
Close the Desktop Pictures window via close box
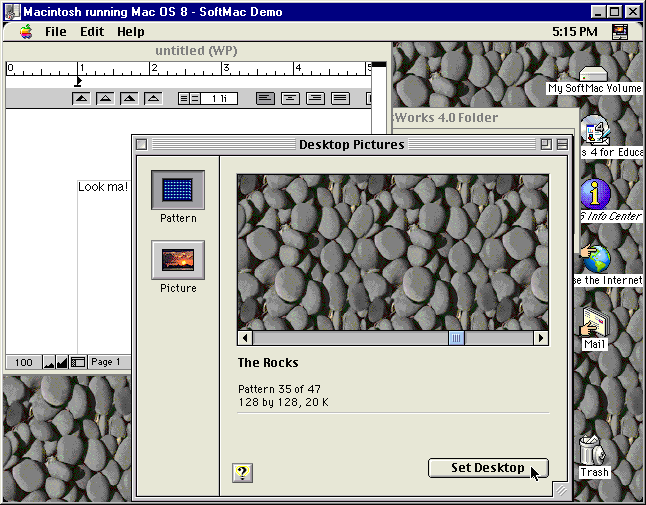(141, 145)
